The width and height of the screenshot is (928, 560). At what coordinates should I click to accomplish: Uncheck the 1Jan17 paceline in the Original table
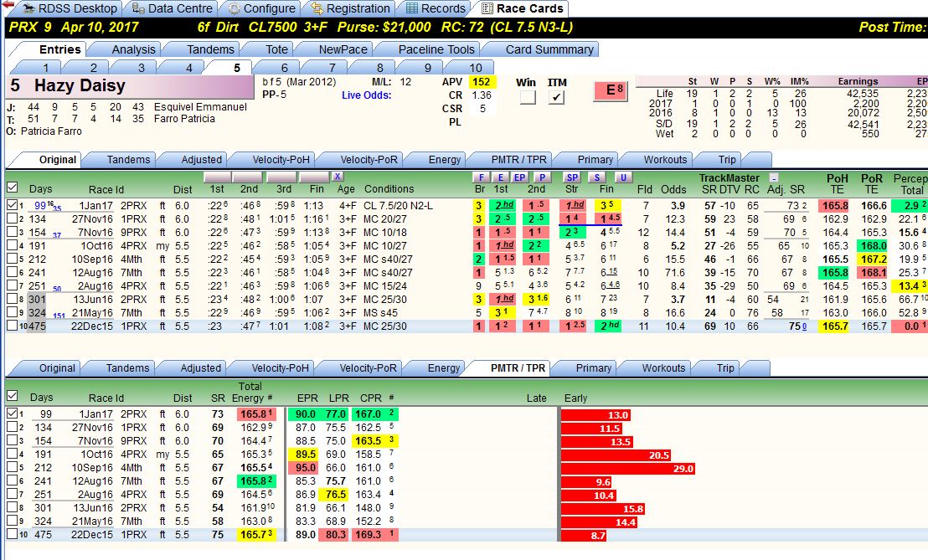[12, 205]
